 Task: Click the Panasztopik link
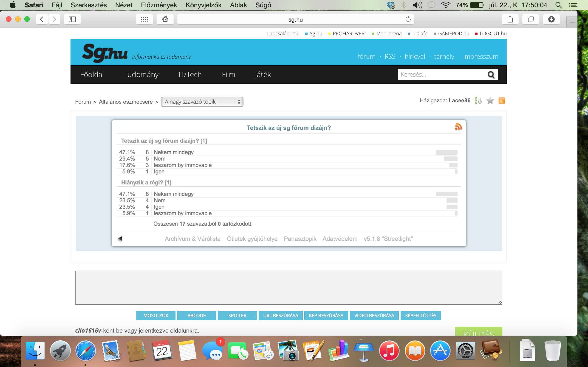point(300,239)
